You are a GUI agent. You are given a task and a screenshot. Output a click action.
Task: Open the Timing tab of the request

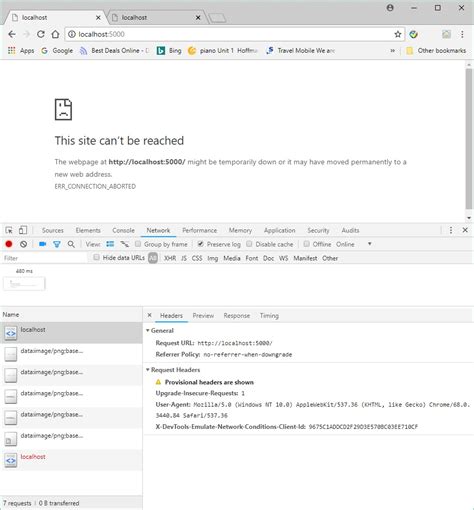[x=269, y=316]
